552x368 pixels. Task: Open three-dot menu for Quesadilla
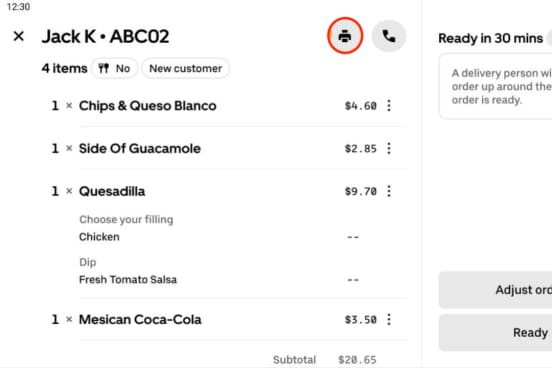point(389,191)
